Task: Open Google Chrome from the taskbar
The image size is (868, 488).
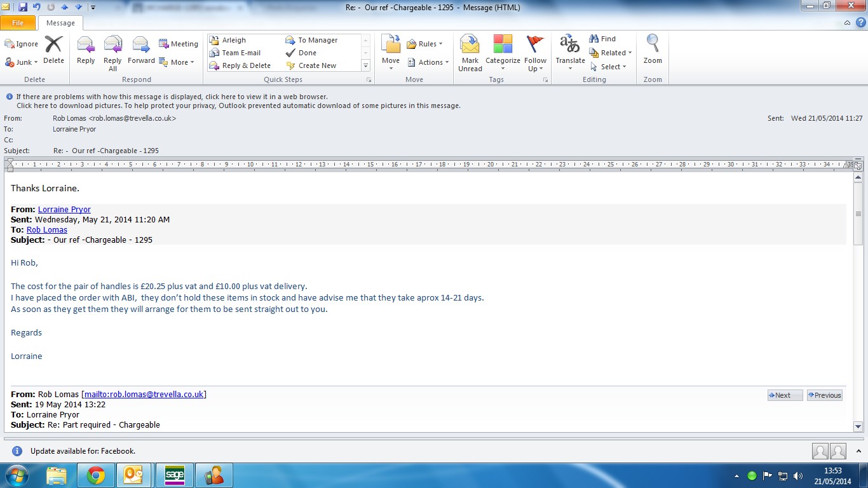Action: tap(96, 475)
